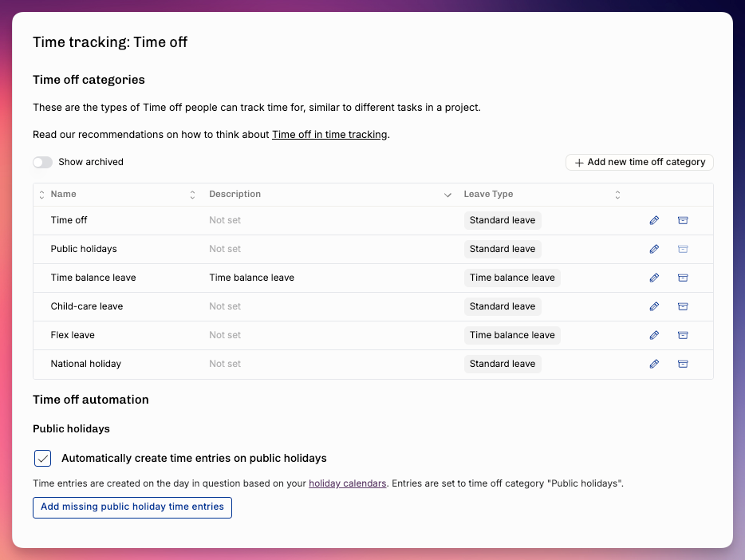Sort table by Name column arrows
The height and width of the screenshot is (560, 745).
[192, 195]
